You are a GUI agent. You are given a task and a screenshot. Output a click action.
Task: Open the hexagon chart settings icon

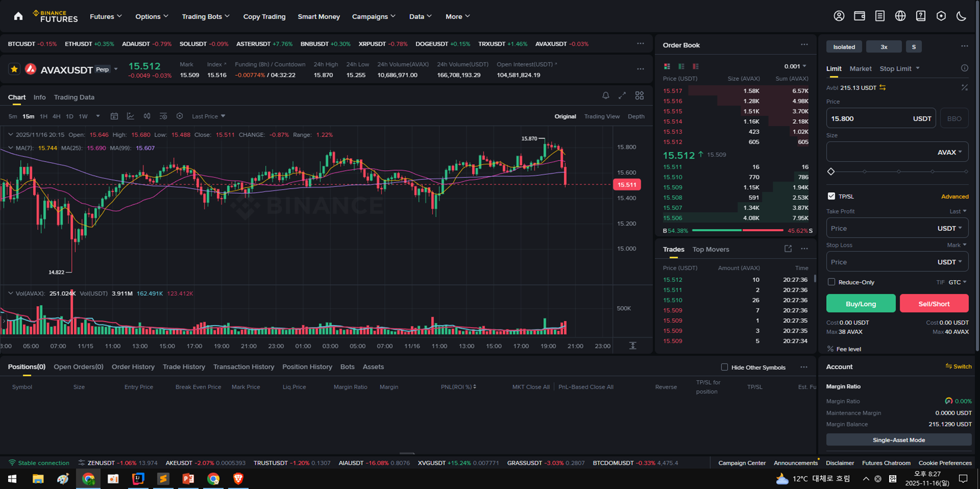coord(180,116)
